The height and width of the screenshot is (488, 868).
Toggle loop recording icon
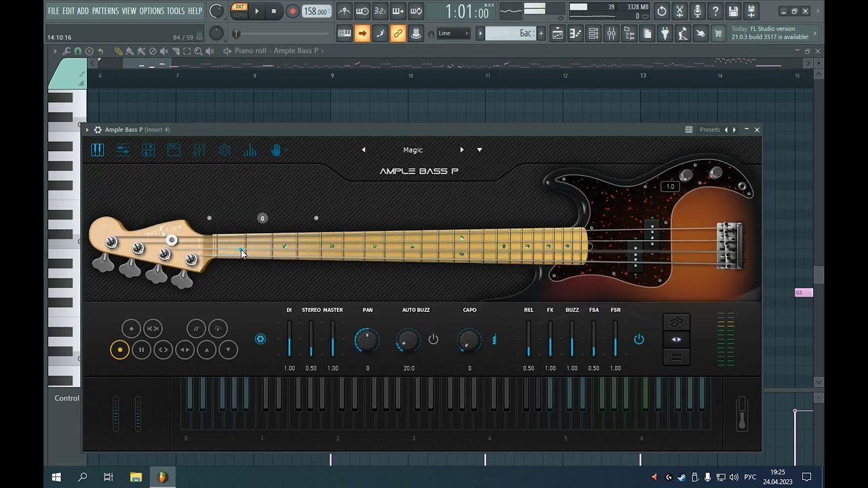click(x=416, y=11)
